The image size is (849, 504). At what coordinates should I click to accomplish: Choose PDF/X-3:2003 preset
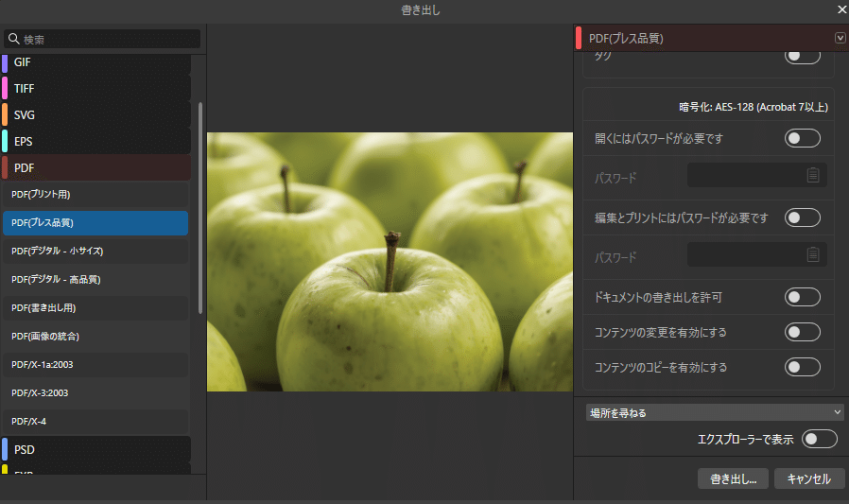95,393
